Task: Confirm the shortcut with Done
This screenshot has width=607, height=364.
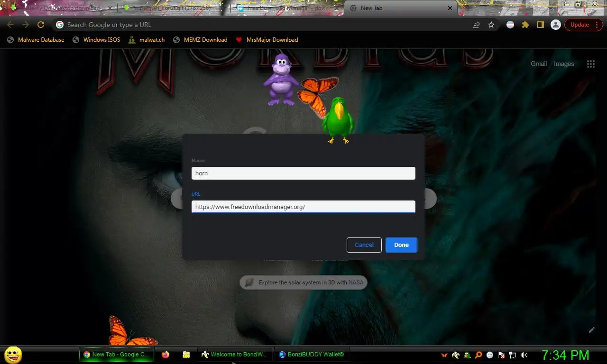Action: coord(401,245)
